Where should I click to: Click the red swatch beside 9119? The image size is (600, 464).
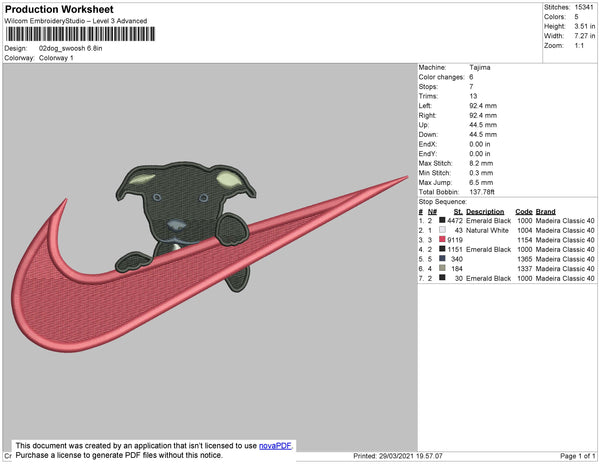tap(442, 239)
